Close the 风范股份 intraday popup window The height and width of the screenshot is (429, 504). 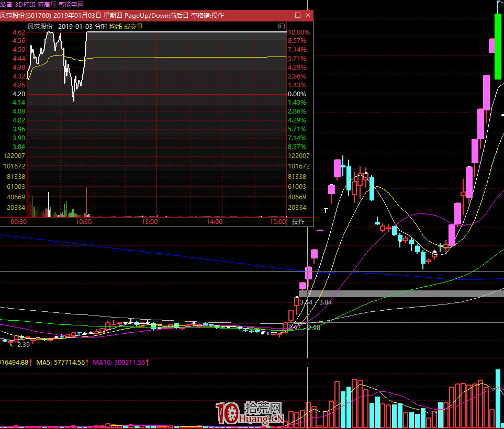307,15
